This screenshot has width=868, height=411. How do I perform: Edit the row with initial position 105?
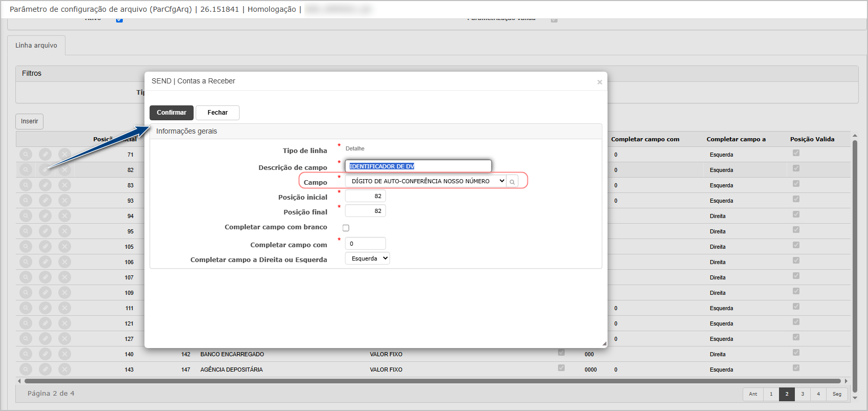(x=46, y=246)
